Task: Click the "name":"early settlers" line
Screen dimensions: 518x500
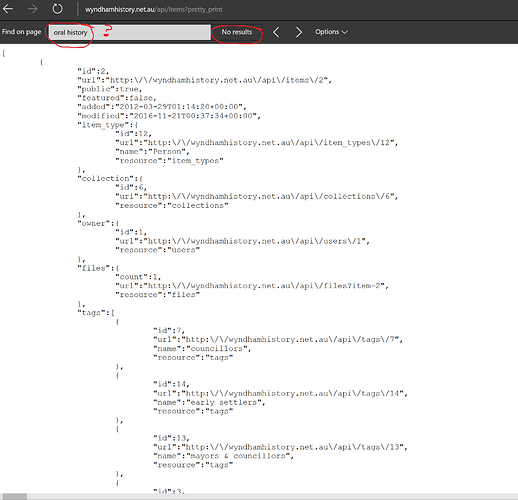Action: (209, 402)
